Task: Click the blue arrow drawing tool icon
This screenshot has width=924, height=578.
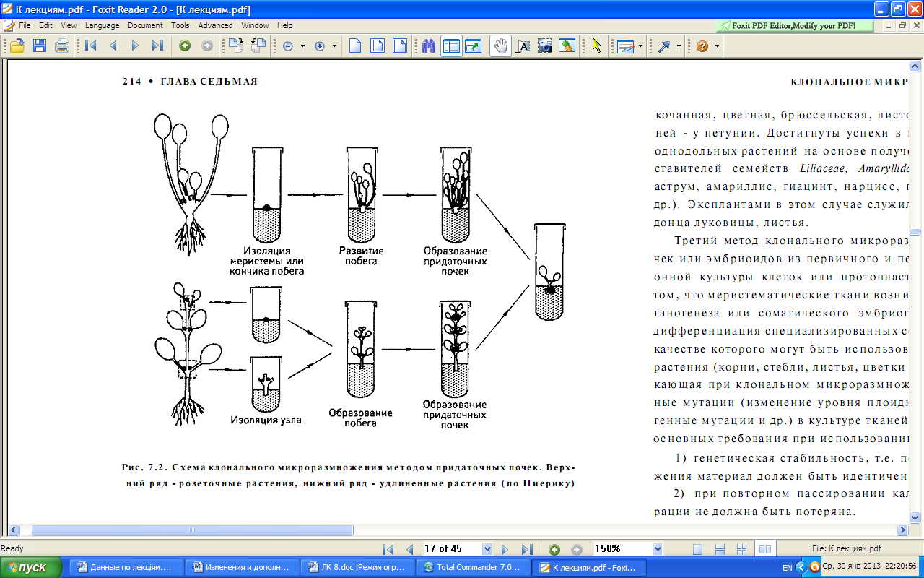Action: tap(664, 46)
